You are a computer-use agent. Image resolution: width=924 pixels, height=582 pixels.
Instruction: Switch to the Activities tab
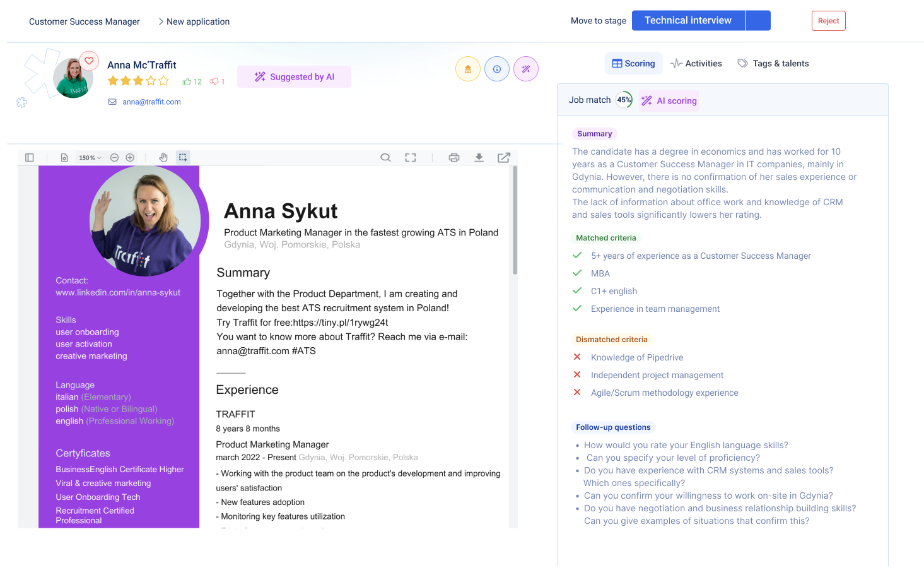(x=696, y=64)
